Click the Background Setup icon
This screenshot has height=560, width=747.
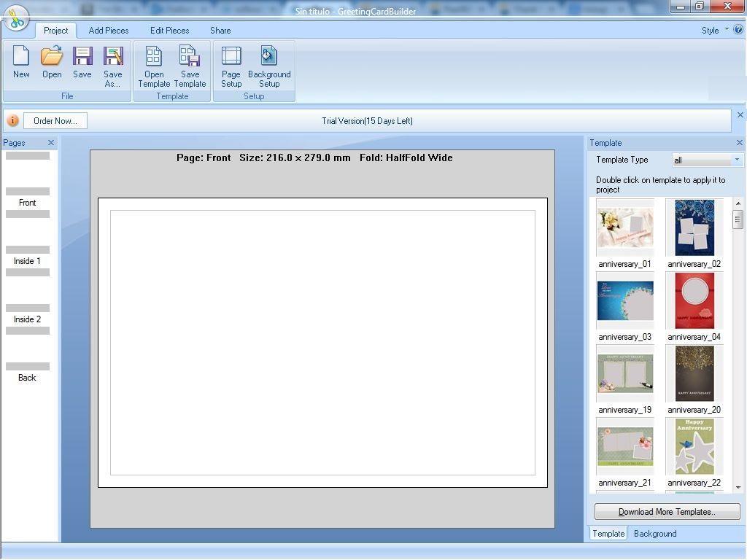coord(269,64)
